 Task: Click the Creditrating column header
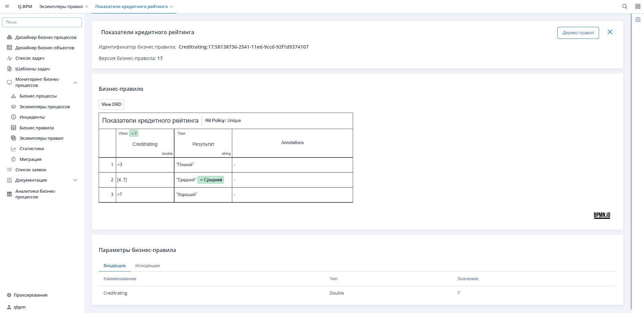coord(145,144)
